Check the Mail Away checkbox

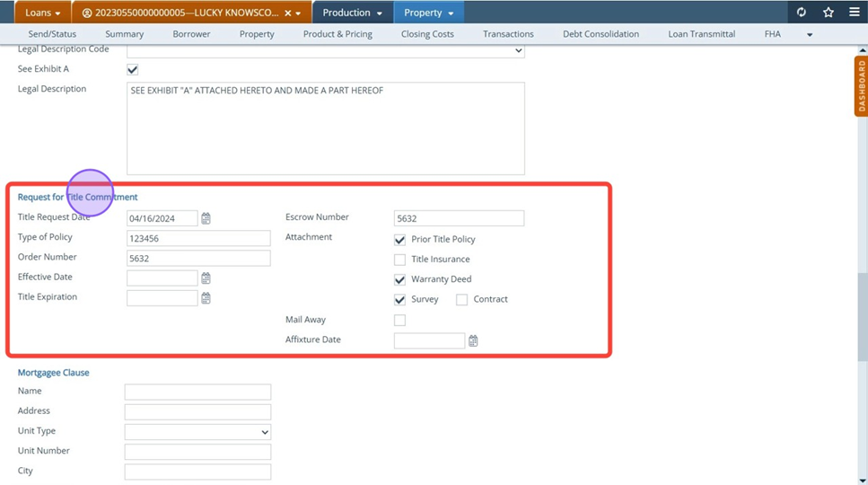399,320
